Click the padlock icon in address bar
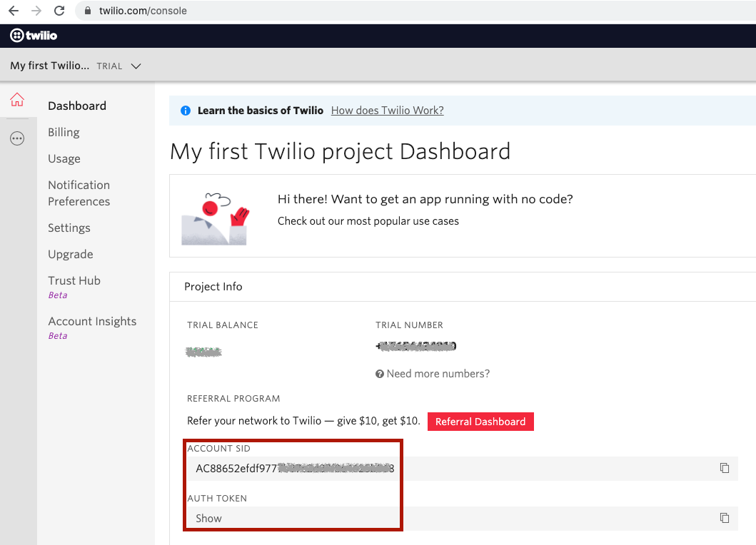Viewport: 756px width, 545px height. [x=87, y=11]
